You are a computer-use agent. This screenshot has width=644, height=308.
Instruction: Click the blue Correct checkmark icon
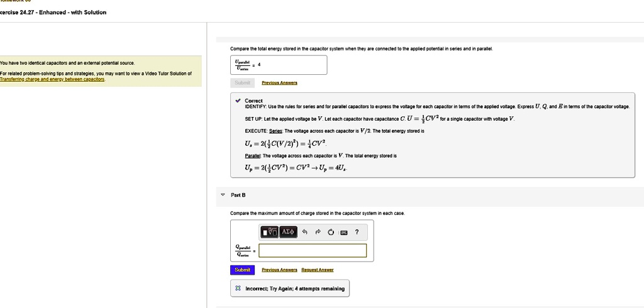[238, 101]
